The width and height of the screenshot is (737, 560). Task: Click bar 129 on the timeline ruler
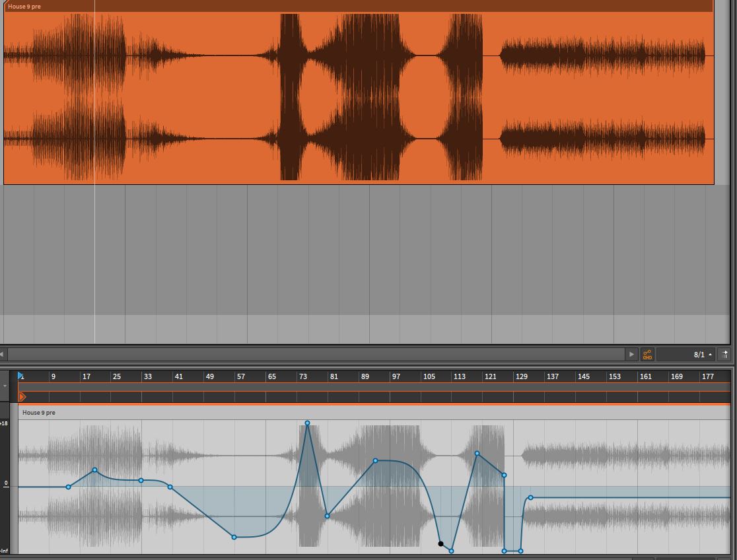click(x=521, y=376)
